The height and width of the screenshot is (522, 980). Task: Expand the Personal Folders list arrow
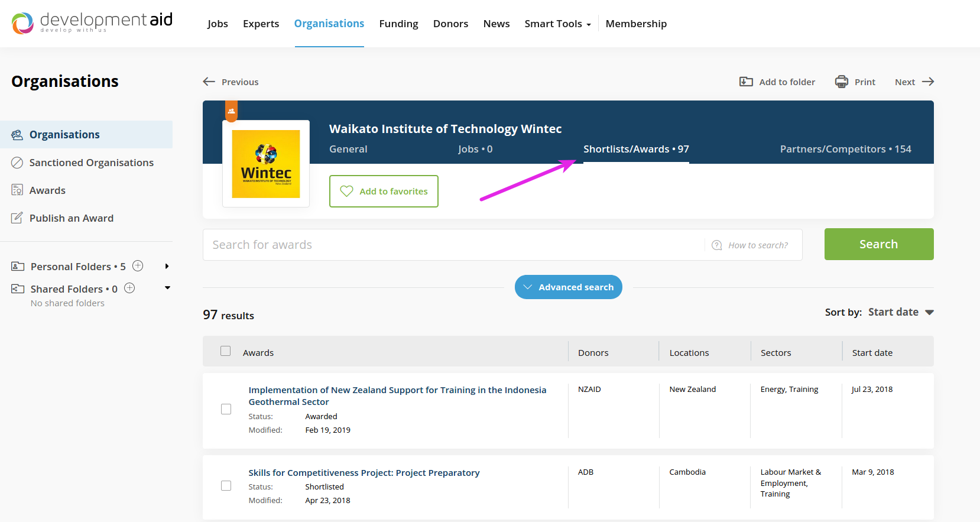coord(167,267)
